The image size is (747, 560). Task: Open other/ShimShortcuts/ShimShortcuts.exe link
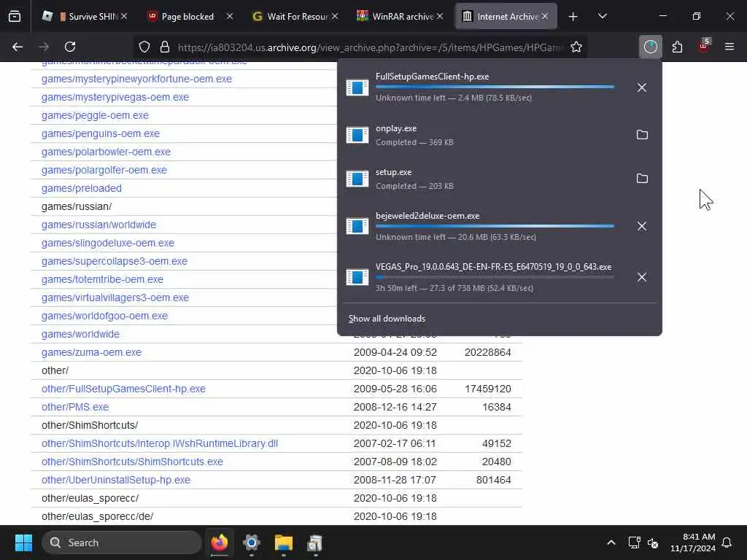pos(132,462)
